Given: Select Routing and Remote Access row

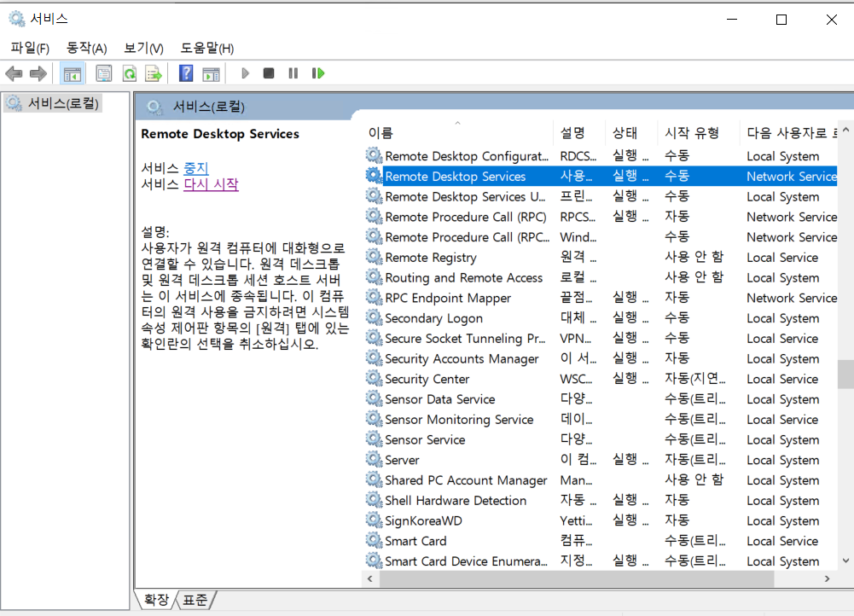Looking at the screenshot, I should (601, 277).
